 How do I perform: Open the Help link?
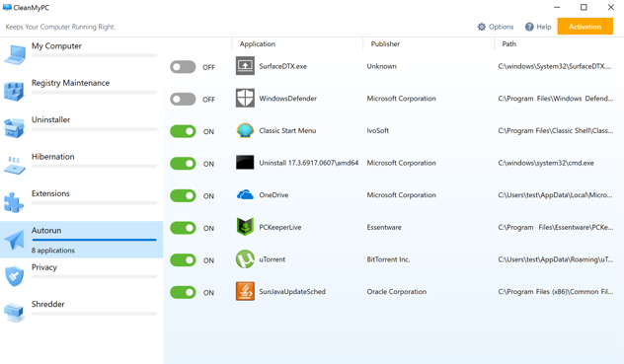(x=538, y=27)
